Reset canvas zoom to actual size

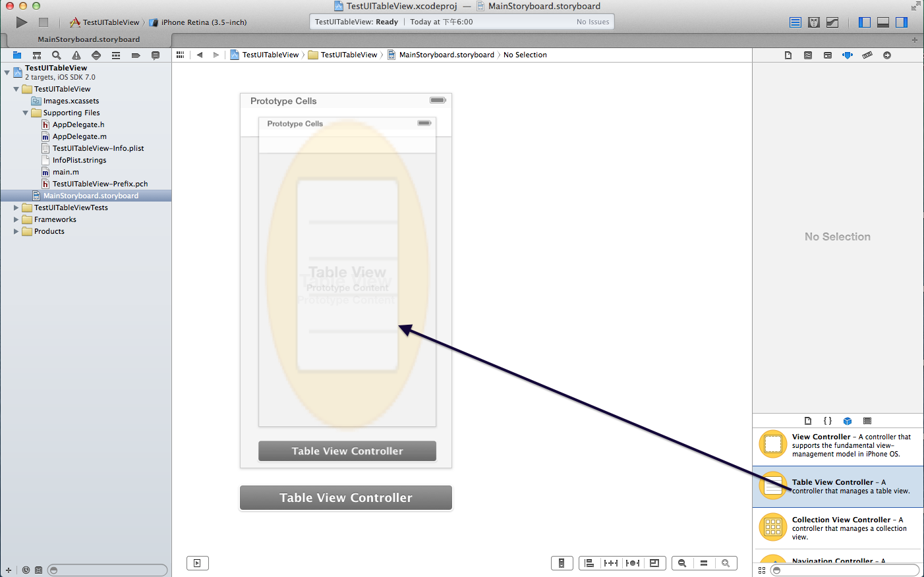click(704, 563)
